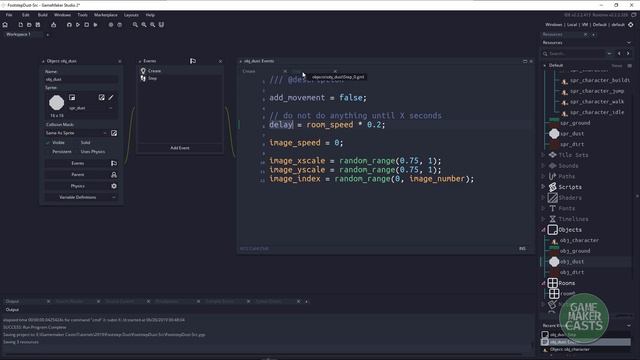640x360 pixels.
Task: Click the Create Executable toolbar icon
Action: click(53, 25)
